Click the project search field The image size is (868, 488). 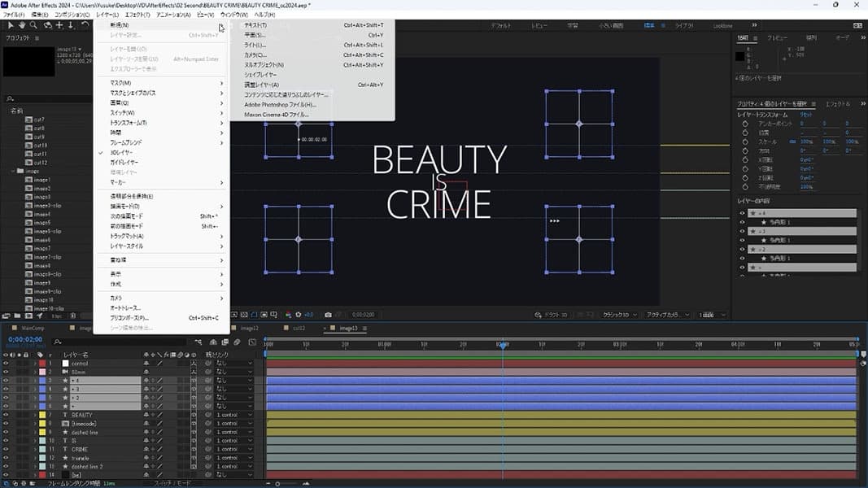[49, 98]
